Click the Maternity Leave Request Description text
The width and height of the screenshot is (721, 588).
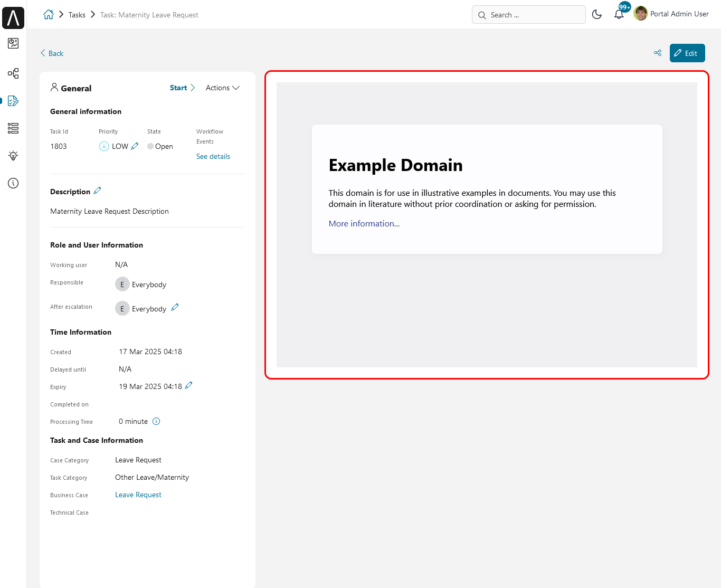coord(109,211)
